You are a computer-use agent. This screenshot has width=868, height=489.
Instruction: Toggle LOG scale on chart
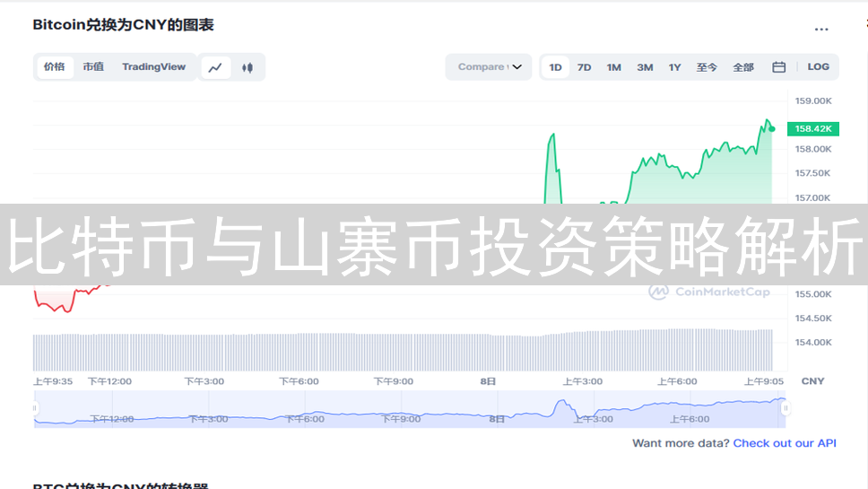point(818,67)
